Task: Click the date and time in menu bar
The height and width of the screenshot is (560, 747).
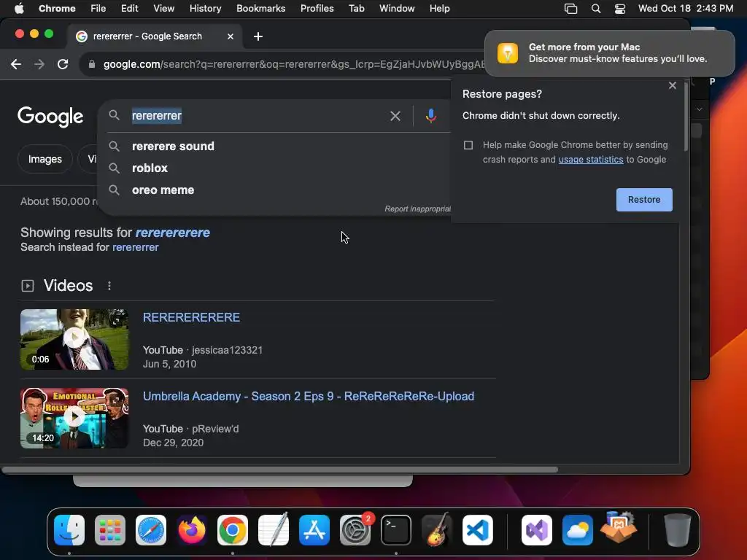Action: (x=686, y=9)
